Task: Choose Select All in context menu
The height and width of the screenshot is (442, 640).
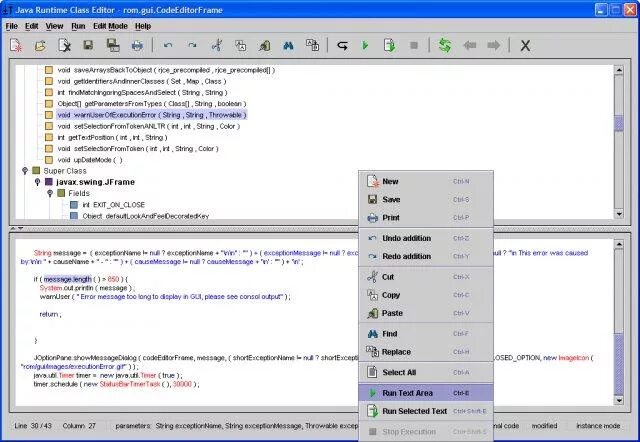Action: (426, 372)
